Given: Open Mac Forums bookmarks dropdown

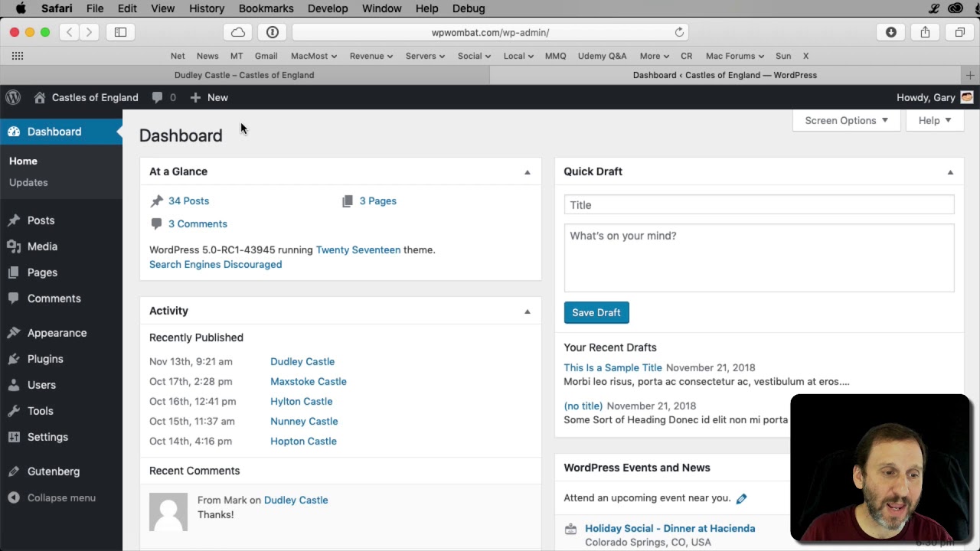Looking at the screenshot, I should click(735, 56).
